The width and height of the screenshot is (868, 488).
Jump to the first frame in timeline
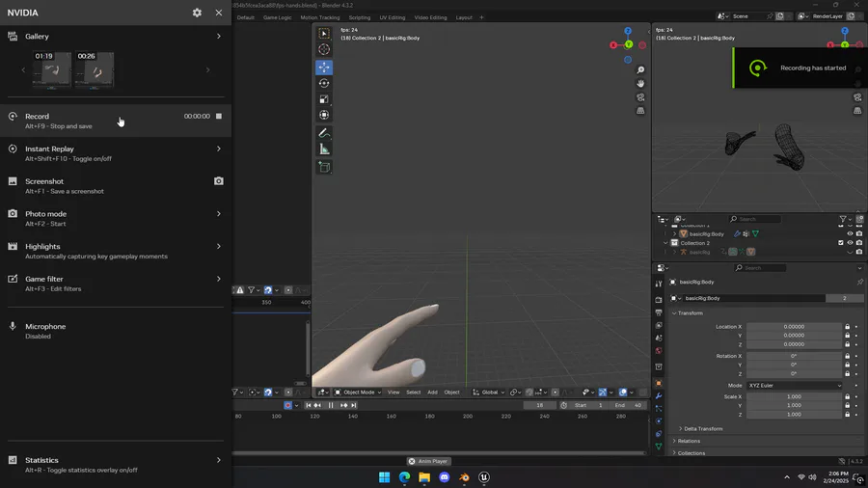click(x=309, y=405)
